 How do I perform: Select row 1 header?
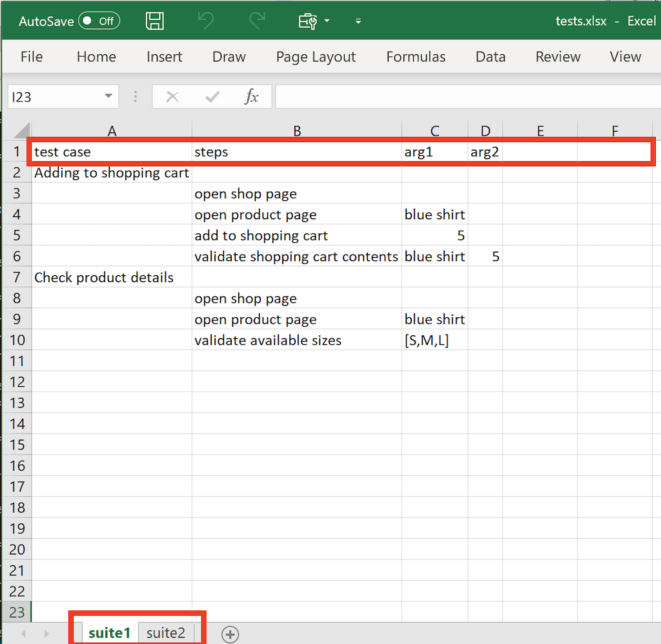point(17,151)
